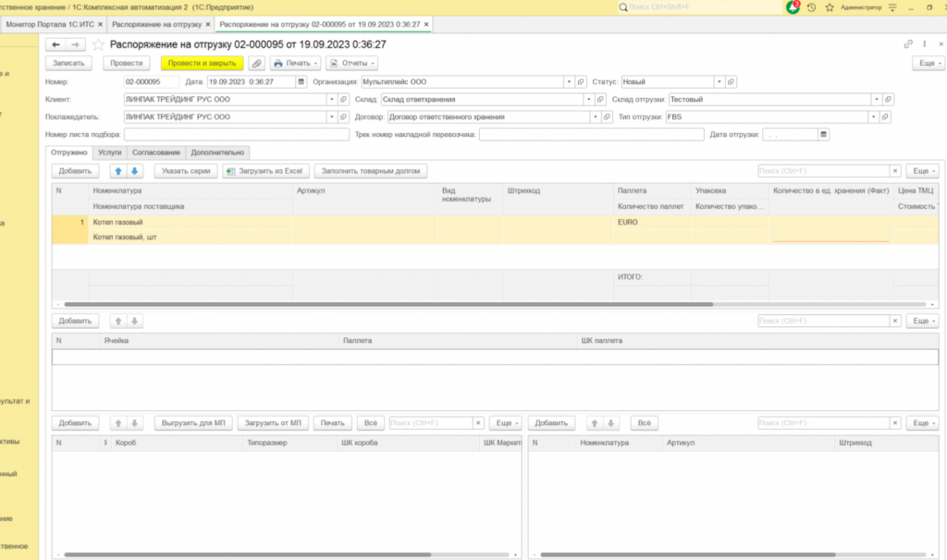Screen dimensions: 947x560
Task: Click horizontal scrollbar of box contents table
Action: 687,554
